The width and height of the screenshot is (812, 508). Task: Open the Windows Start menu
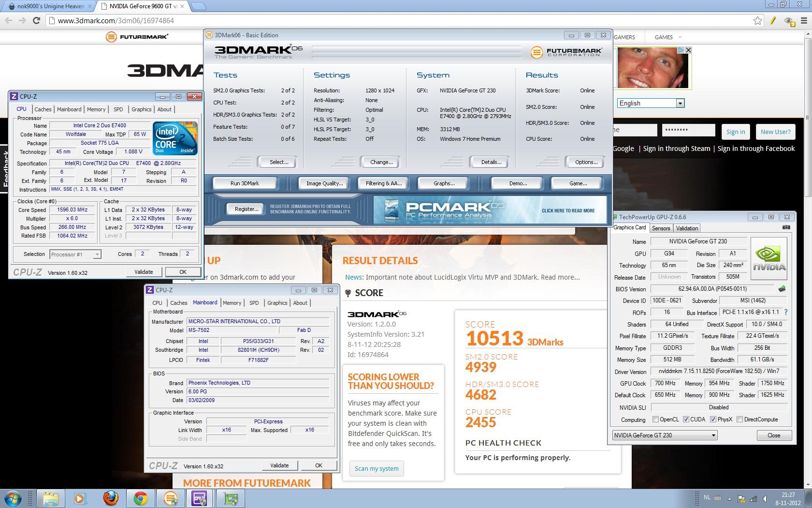click(13, 498)
